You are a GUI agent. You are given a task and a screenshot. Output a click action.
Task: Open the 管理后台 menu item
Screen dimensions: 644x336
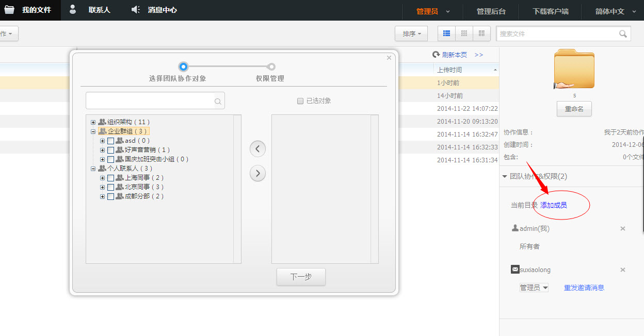click(x=491, y=11)
